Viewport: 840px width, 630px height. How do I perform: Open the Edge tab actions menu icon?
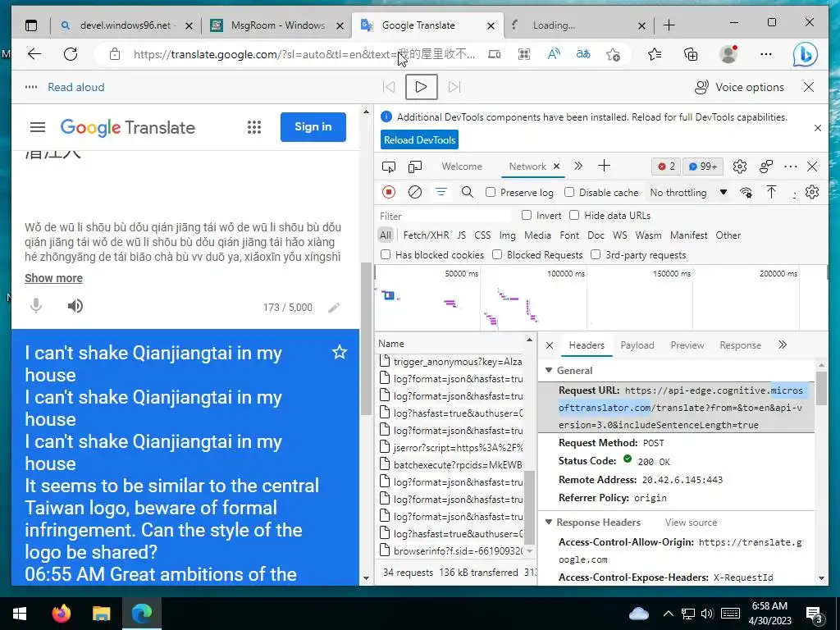[32, 25]
